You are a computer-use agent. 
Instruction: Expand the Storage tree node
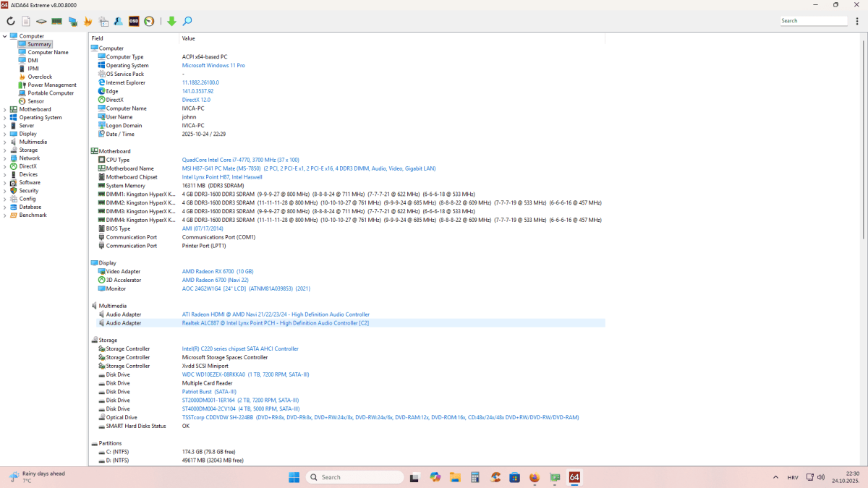point(5,150)
